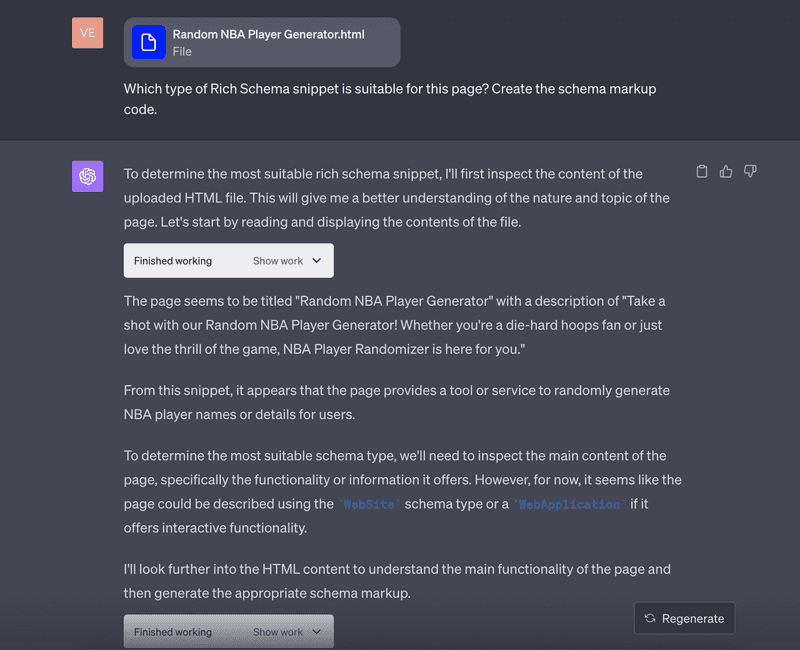Click the WebApplication inline code text

pos(569,504)
